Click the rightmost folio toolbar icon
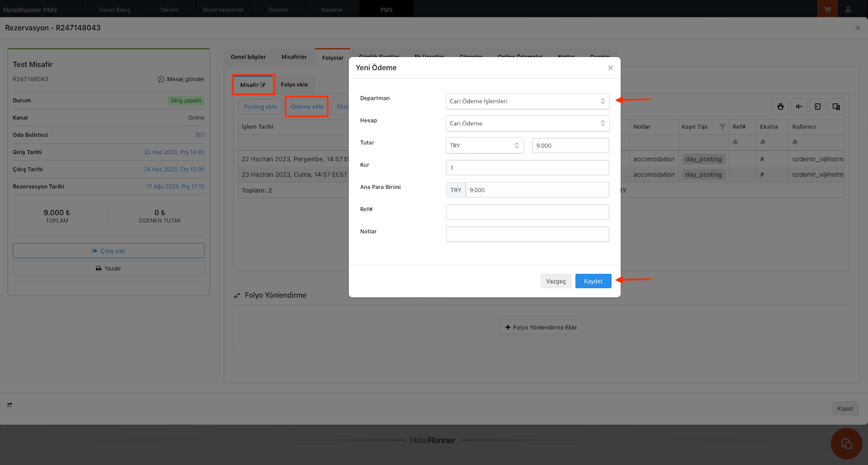The image size is (868, 465). click(x=836, y=106)
